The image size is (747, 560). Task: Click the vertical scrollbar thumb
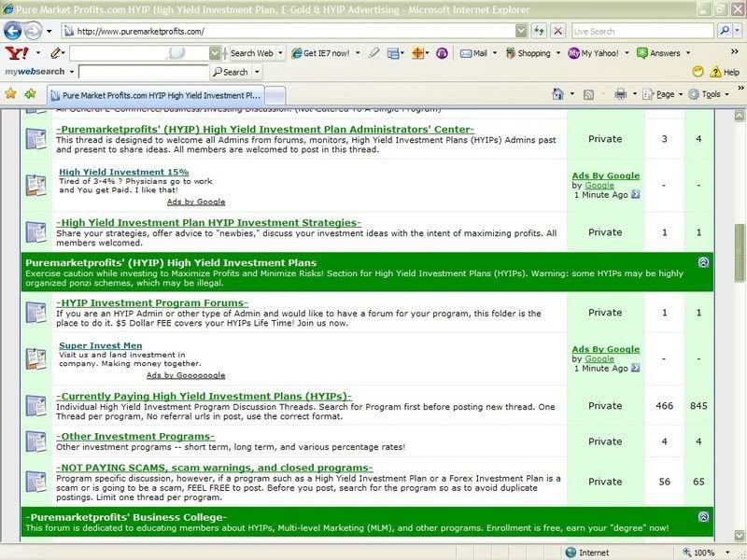point(739,253)
